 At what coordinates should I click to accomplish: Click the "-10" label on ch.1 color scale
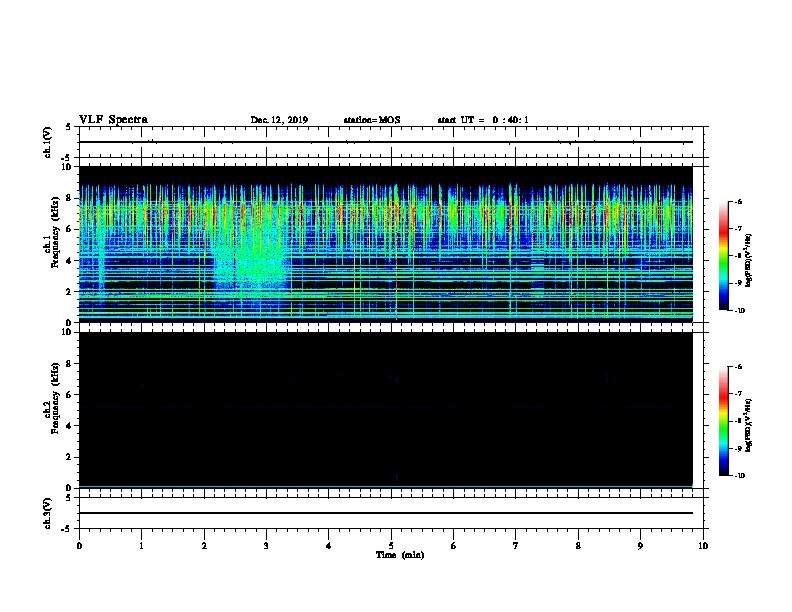(x=739, y=311)
